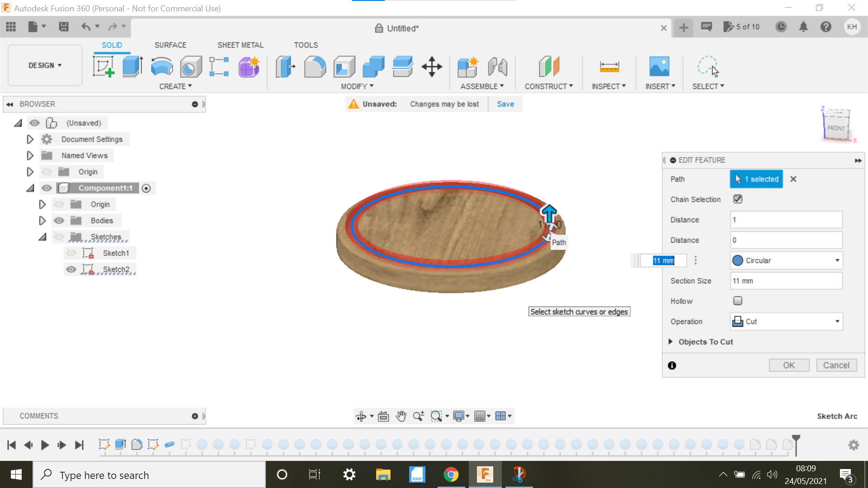Activate the Extrude tool
Viewport: 868px width, 488px height.
[x=132, y=66]
